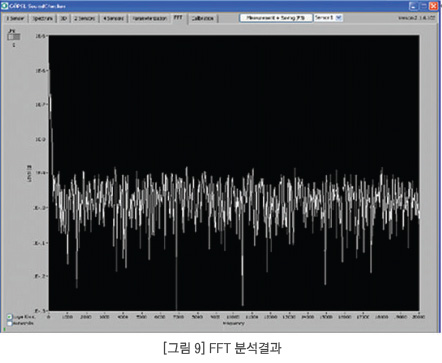Image resolution: width=442 pixels, height=363 pixels.
Task: Select the 3D tab
Action: (63, 19)
